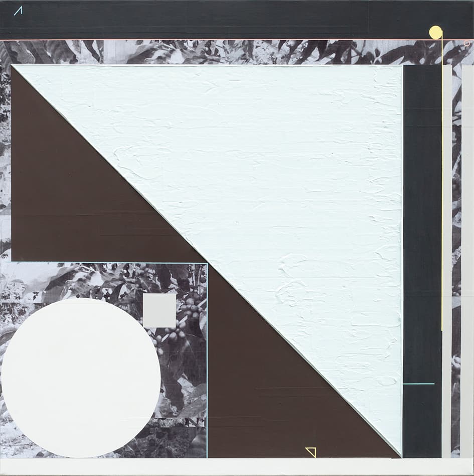Click the tiny pink ring at the right edge

(x=467, y=44)
